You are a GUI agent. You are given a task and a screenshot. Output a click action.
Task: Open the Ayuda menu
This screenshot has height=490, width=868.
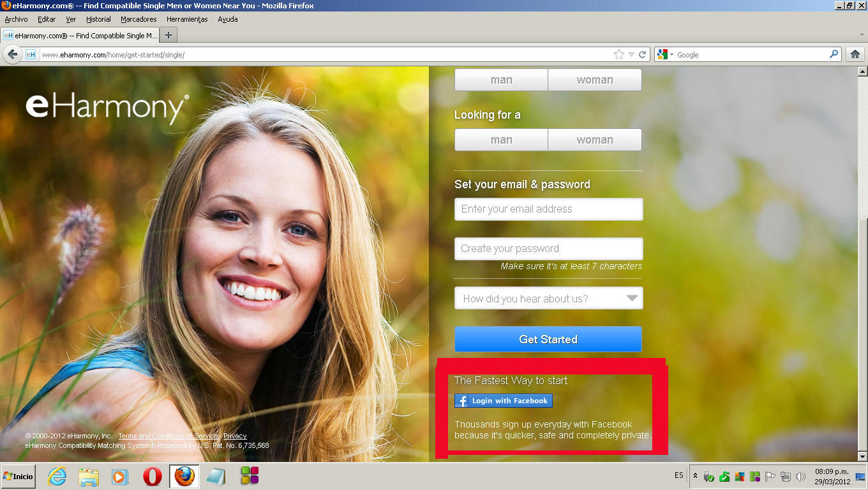click(228, 19)
